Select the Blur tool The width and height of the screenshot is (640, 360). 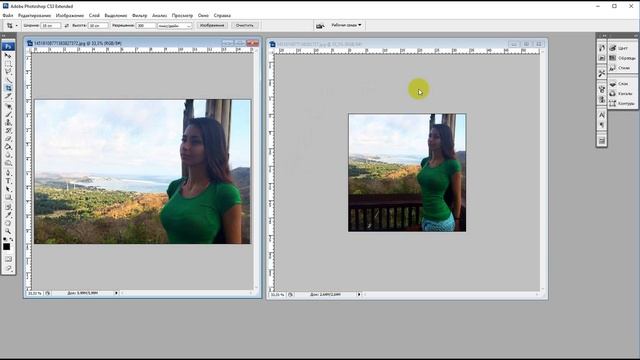pyautogui.click(x=8, y=155)
